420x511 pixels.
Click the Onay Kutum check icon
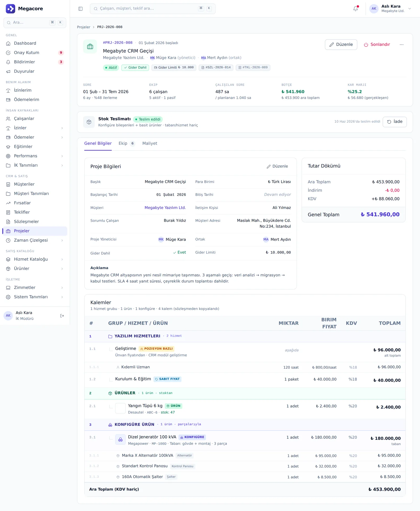coord(8,53)
